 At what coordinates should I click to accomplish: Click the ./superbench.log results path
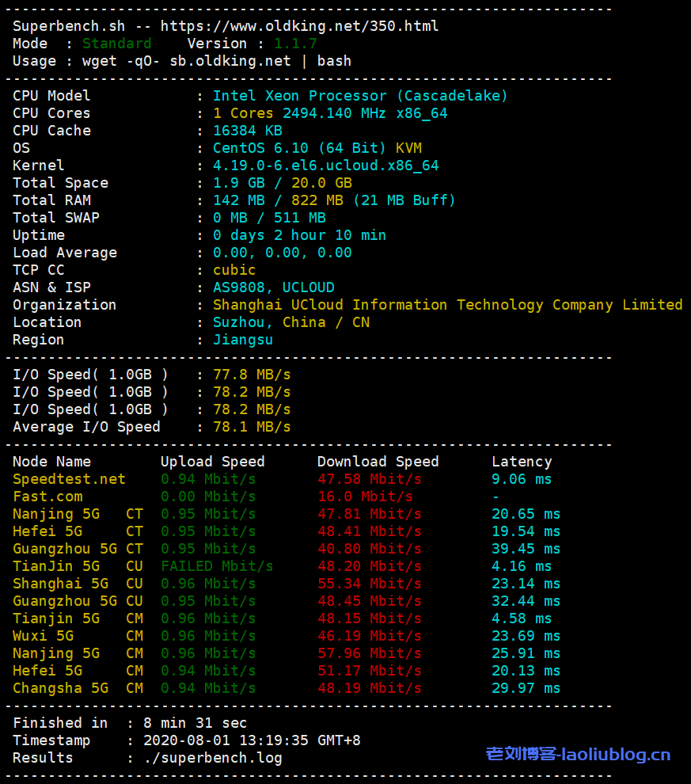(212, 758)
